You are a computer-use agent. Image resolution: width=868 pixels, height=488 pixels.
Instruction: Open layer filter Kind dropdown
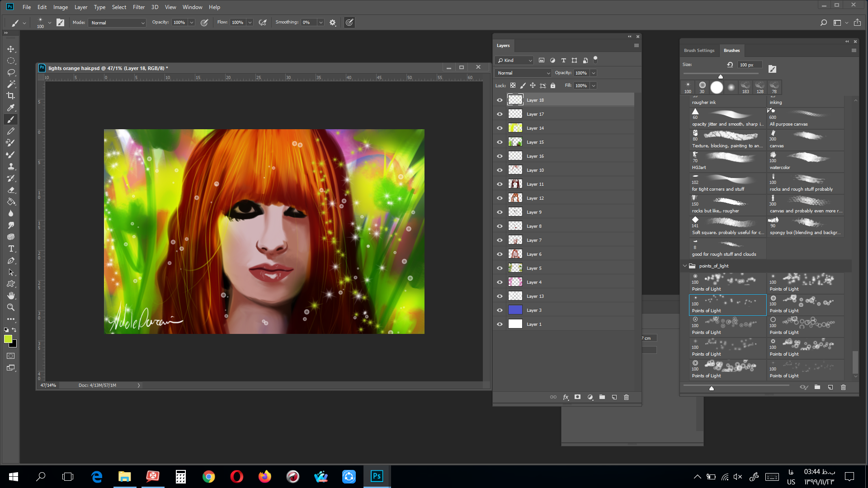514,61
